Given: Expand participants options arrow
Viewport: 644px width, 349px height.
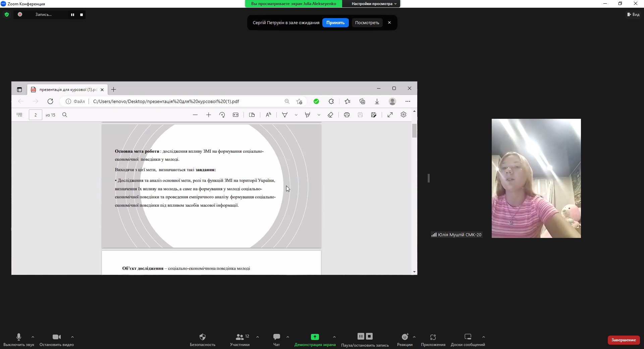Looking at the screenshot, I should pyautogui.click(x=258, y=337).
